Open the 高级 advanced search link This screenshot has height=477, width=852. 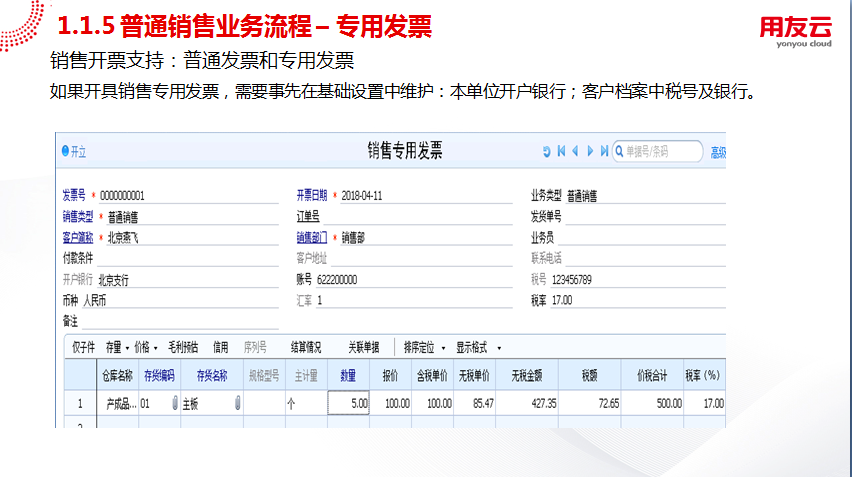point(717,152)
